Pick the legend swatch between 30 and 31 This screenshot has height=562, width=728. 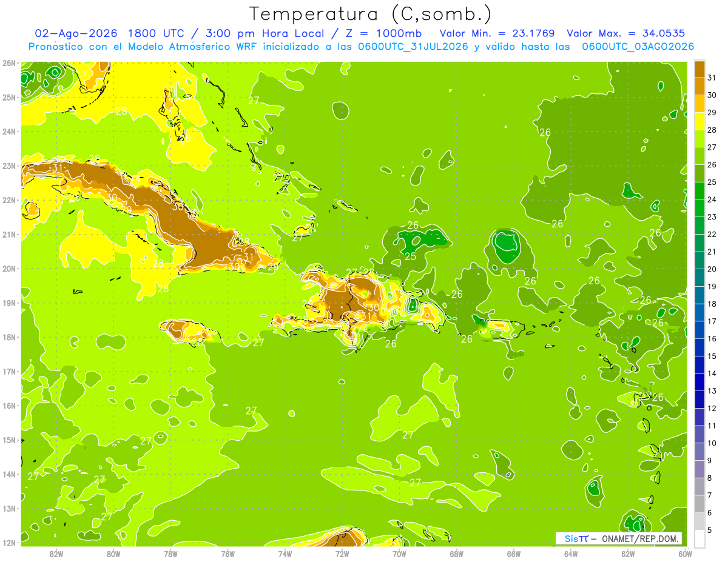[699, 86]
